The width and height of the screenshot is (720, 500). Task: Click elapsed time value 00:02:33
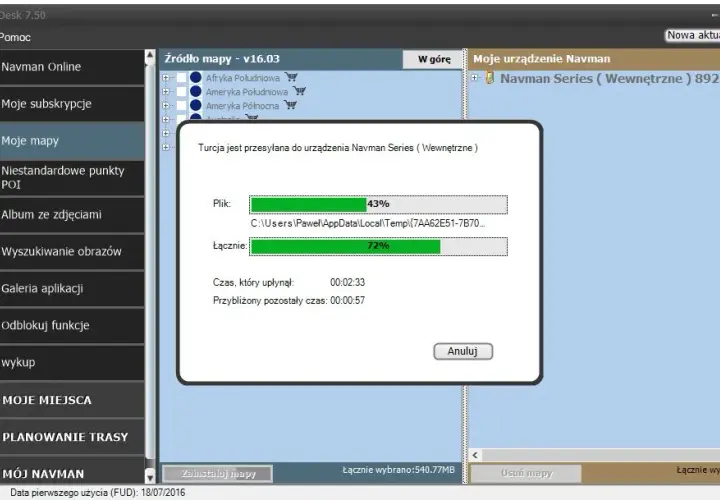click(348, 282)
